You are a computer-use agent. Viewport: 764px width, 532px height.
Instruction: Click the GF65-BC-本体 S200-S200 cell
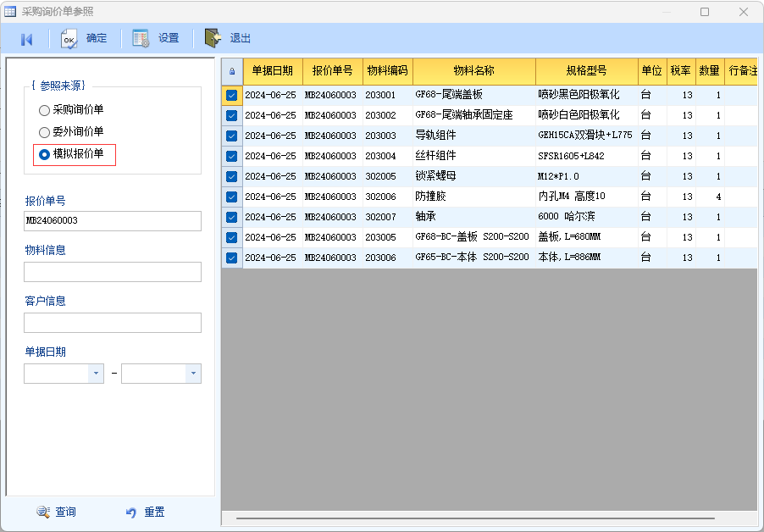tap(474, 258)
